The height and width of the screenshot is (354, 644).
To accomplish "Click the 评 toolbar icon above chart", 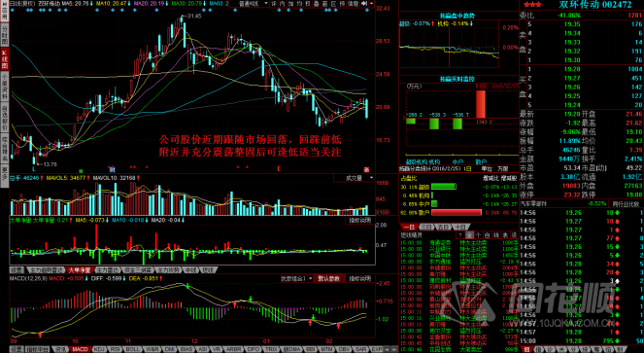I will tap(274, 3).
